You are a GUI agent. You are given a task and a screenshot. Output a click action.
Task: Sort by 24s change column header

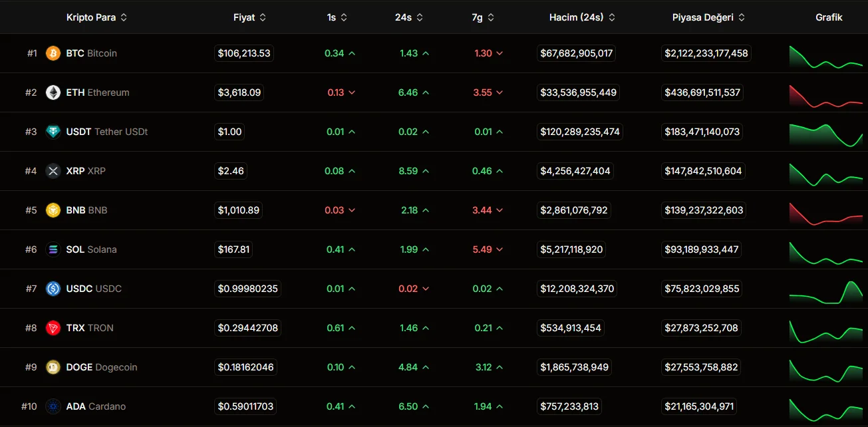point(408,17)
